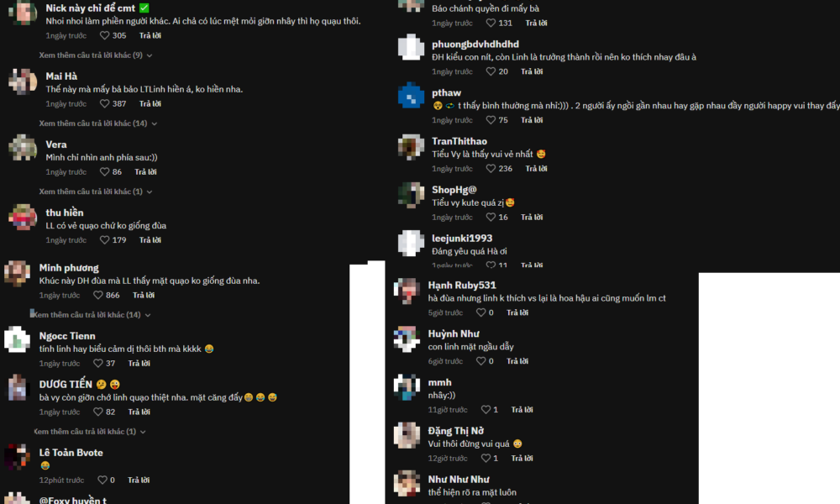
Task: Expand 9 more replies under first comment
Action: (x=96, y=55)
